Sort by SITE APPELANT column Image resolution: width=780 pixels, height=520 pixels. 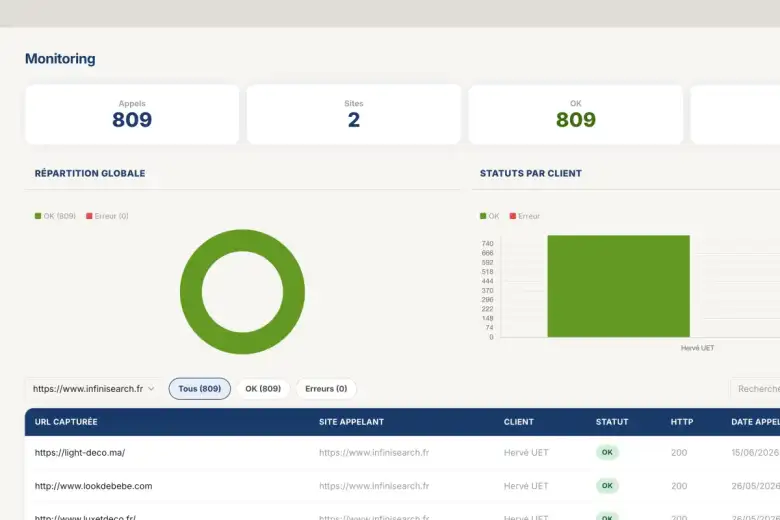click(x=351, y=422)
